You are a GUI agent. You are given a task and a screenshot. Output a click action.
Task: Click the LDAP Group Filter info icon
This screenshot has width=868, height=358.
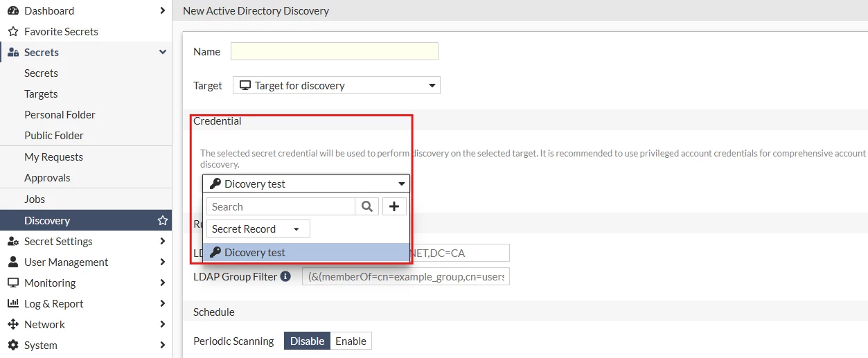285,276
